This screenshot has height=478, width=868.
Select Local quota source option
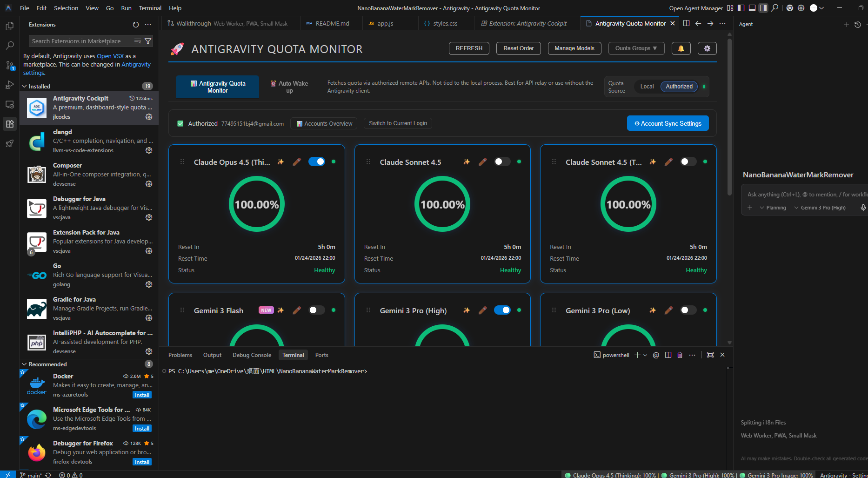647,87
